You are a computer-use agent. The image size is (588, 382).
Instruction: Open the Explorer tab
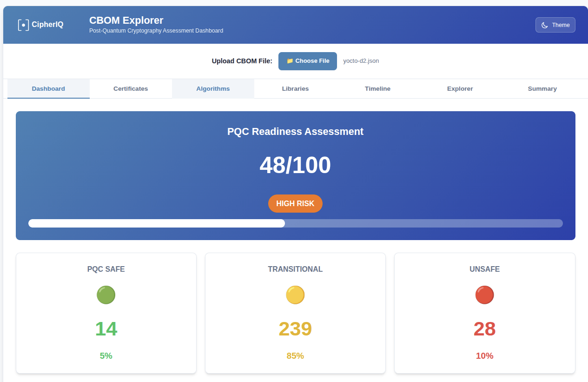pos(460,89)
